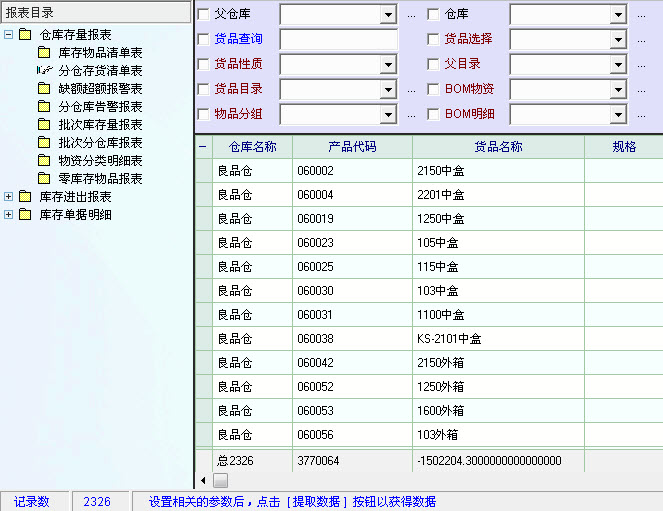Click the folder icon next to 零库存物品报表
The image size is (663, 511).
[x=43, y=179]
